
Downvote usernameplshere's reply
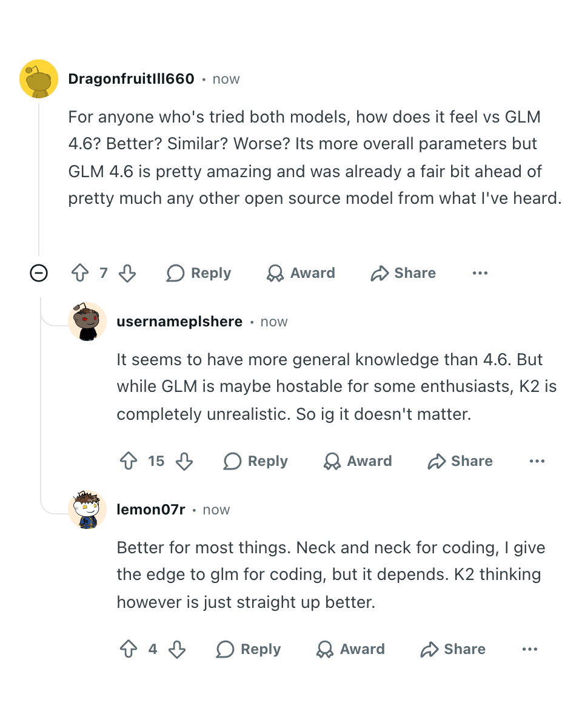tap(184, 461)
